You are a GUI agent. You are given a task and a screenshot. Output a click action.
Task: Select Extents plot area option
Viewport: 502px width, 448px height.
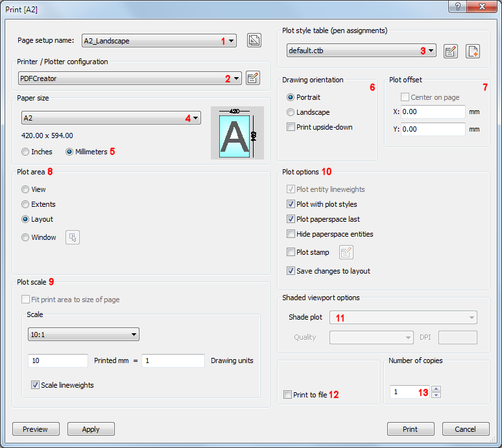tap(26, 204)
